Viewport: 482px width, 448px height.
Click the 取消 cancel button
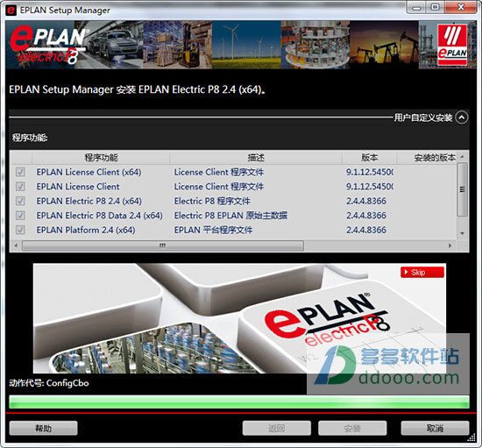tap(435, 428)
